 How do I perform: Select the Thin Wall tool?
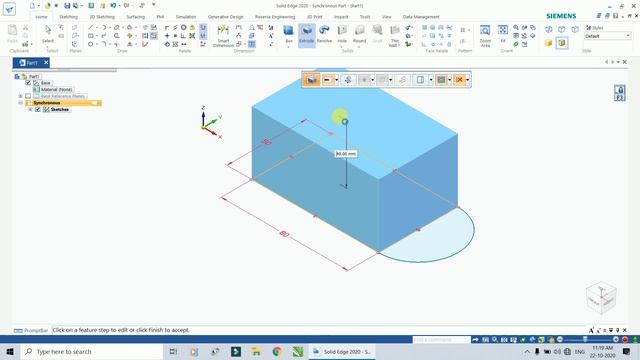[x=394, y=36]
